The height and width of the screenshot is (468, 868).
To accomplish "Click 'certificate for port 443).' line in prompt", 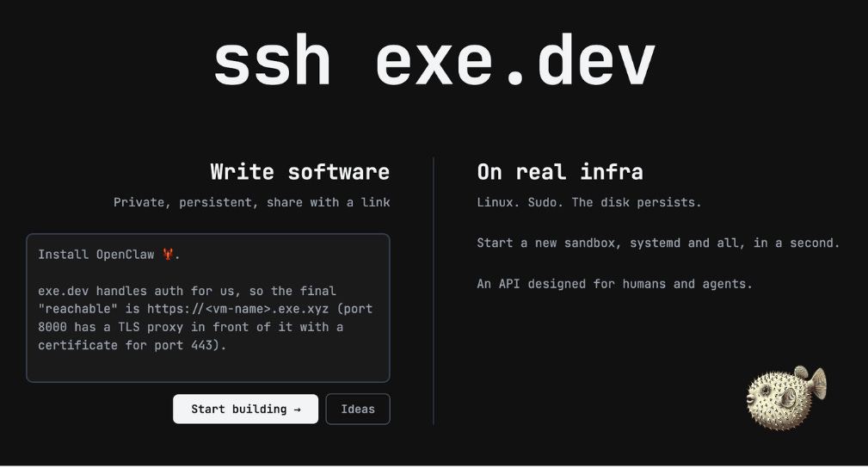I will tap(132, 345).
